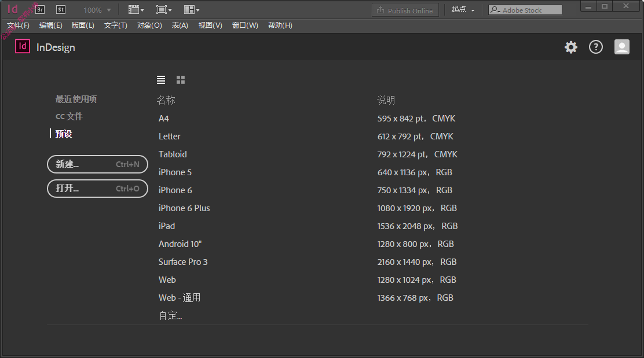Open the 帮助(H) menu
This screenshot has height=358, width=644.
coord(280,25)
